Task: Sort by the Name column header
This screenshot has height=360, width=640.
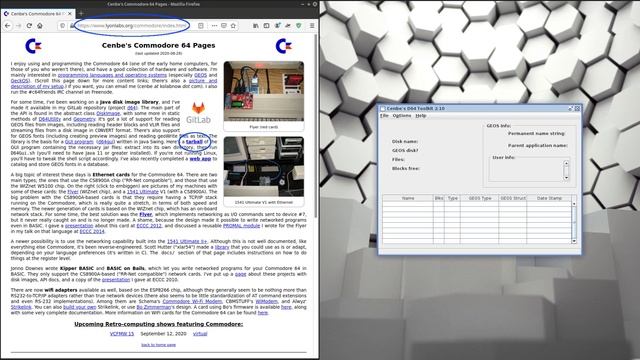Action: (408, 198)
